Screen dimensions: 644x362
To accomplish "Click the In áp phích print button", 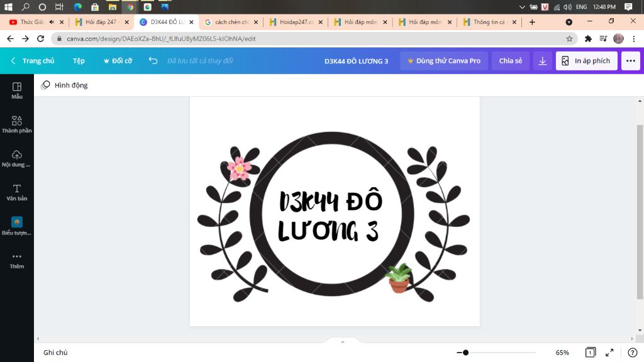I will (587, 61).
